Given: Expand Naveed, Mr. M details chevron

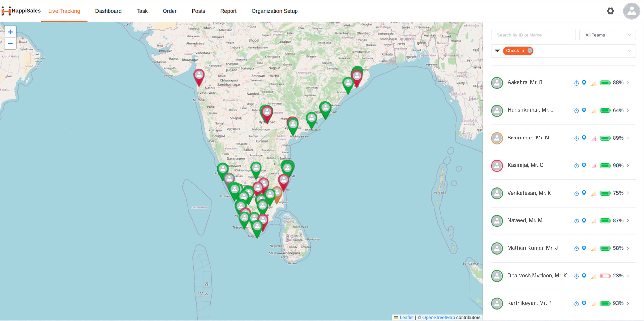Looking at the screenshot, I should 628,221.
